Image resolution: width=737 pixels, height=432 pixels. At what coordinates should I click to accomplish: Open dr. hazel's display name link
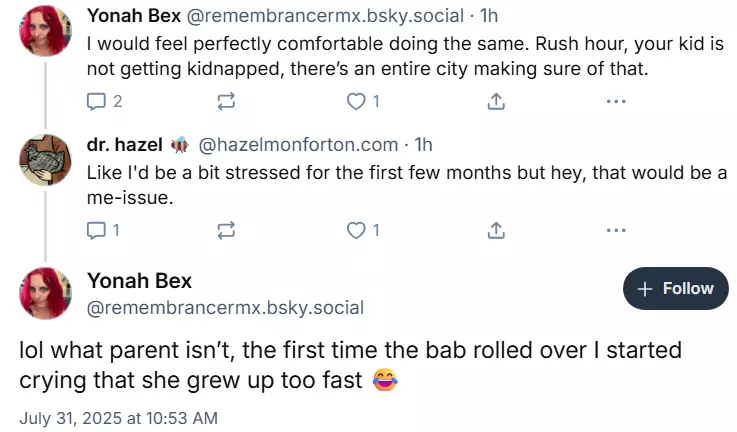(125, 145)
